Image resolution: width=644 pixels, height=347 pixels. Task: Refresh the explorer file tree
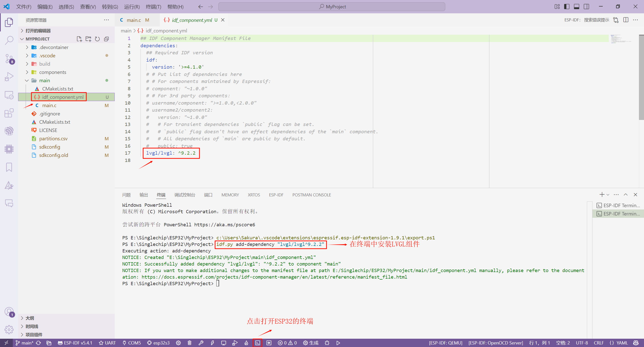(x=97, y=39)
